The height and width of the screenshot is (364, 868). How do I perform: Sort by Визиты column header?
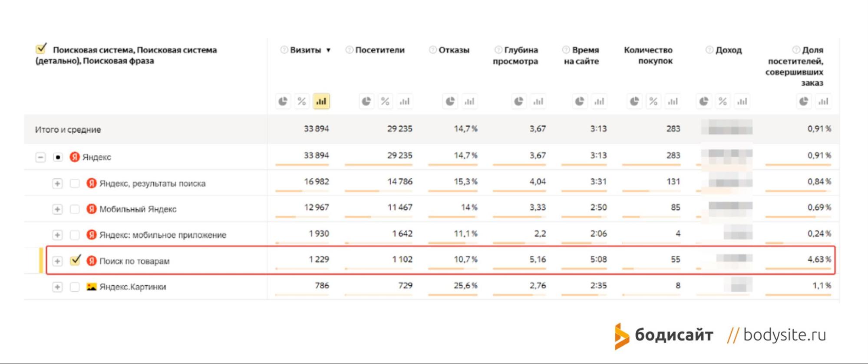pyautogui.click(x=306, y=50)
